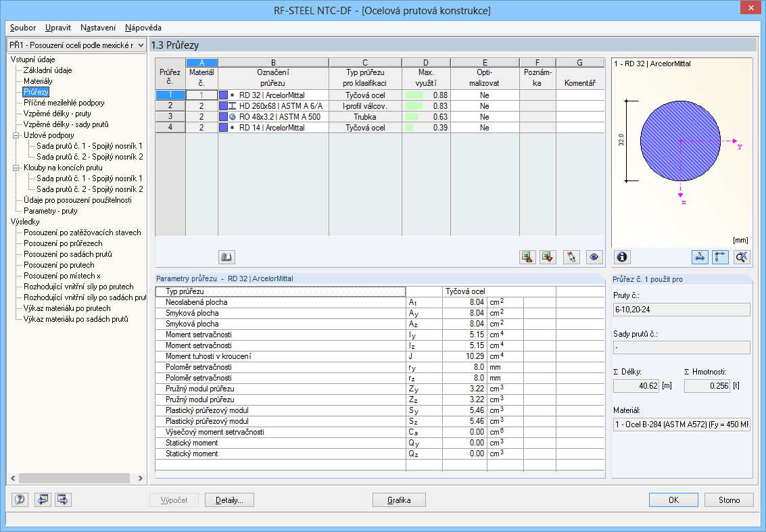Viewport: 766px width, 532px height.
Task: Select Sada prutů č. 2 under Klouby
Action: pos(90,189)
